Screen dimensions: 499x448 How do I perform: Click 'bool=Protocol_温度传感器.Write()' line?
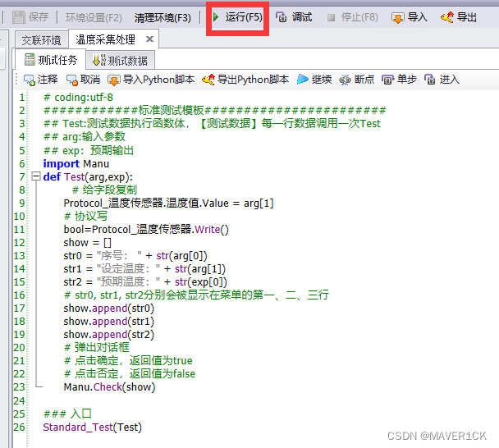(x=146, y=230)
